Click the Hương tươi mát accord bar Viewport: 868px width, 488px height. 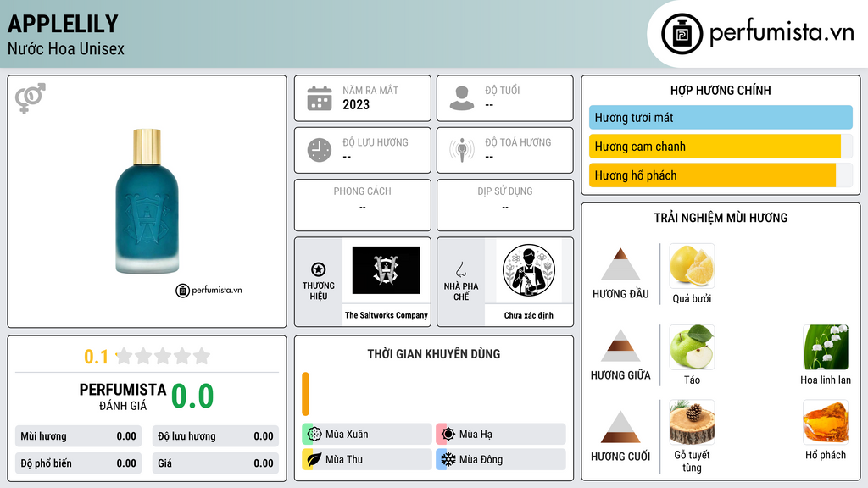point(721,117)
